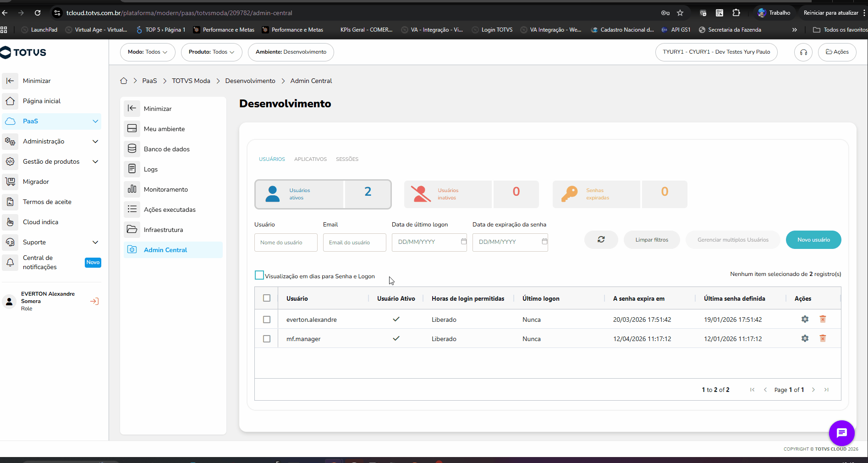This screenshot has height=463, width=868.
Task: Collapse the PaaS sidebar section
Action: click(x=95, y=121)
